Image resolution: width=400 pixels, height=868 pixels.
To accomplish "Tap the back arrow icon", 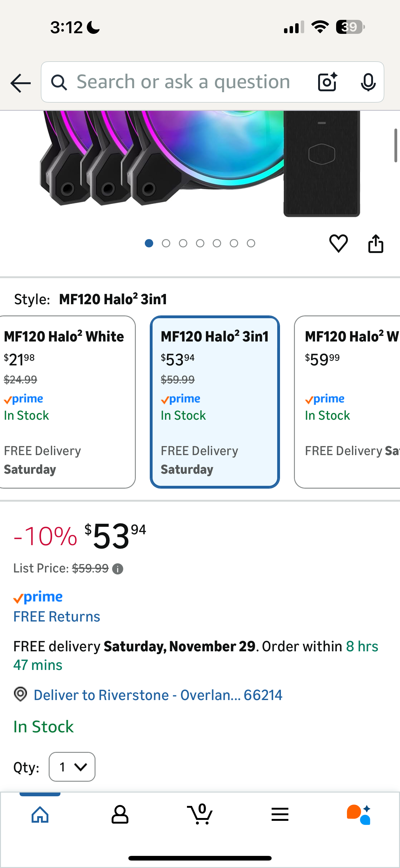I will [x=20, y=83].
